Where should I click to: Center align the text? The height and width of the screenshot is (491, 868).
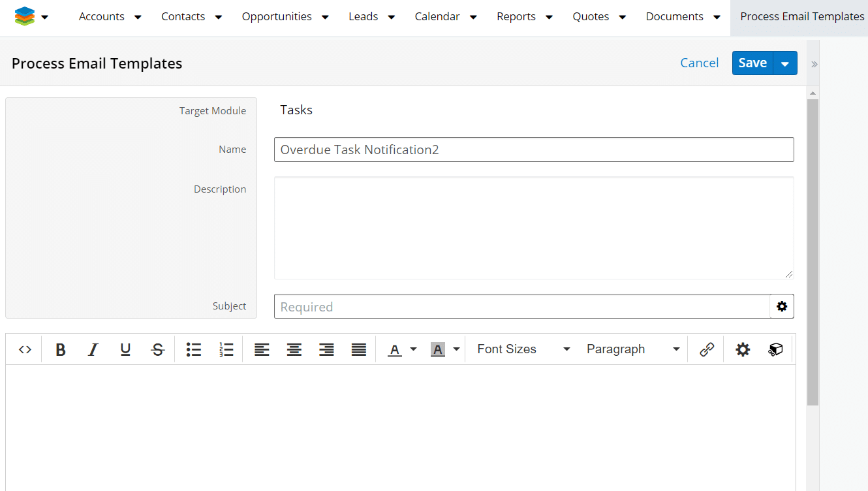pyautogui.click(x=294, y=349)
